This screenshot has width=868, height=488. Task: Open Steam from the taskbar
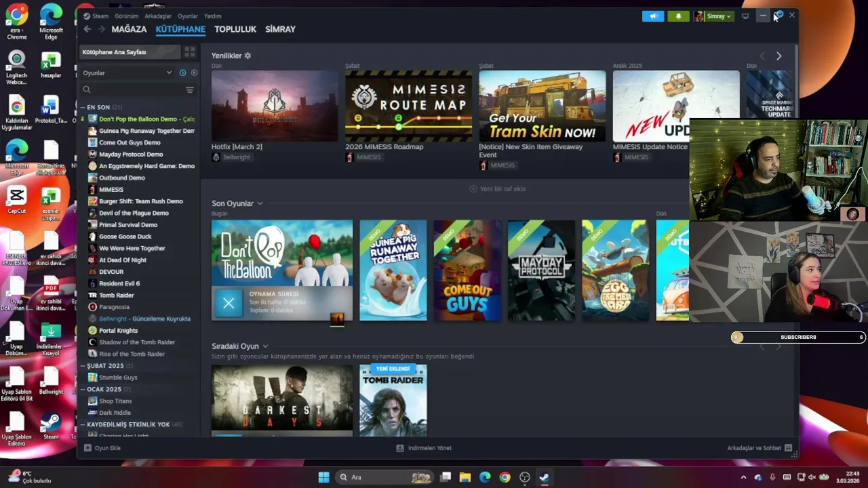pyautogui.click(x=544, y=477)
